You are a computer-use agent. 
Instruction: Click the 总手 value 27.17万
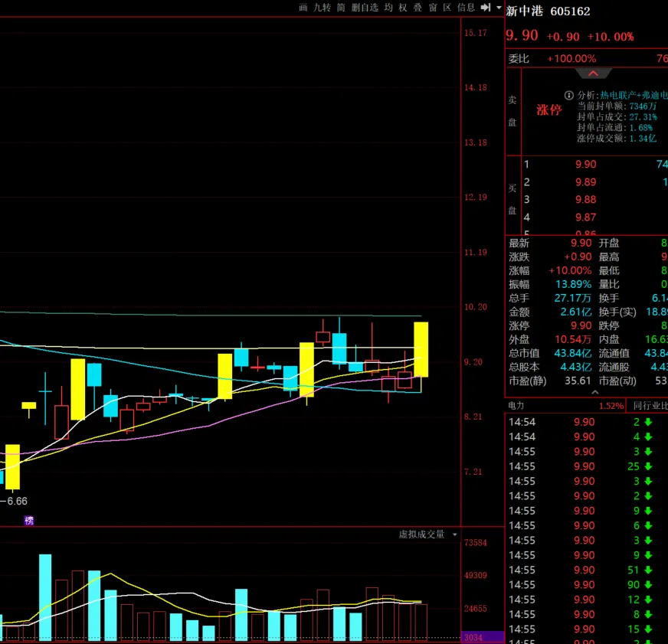pyautogui.click(x=573, y=298)
